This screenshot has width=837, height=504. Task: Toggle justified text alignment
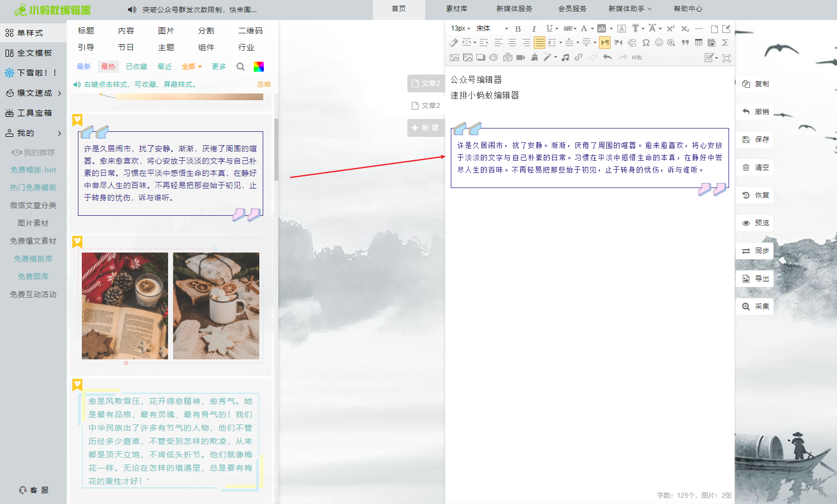[x=539, y=42]
